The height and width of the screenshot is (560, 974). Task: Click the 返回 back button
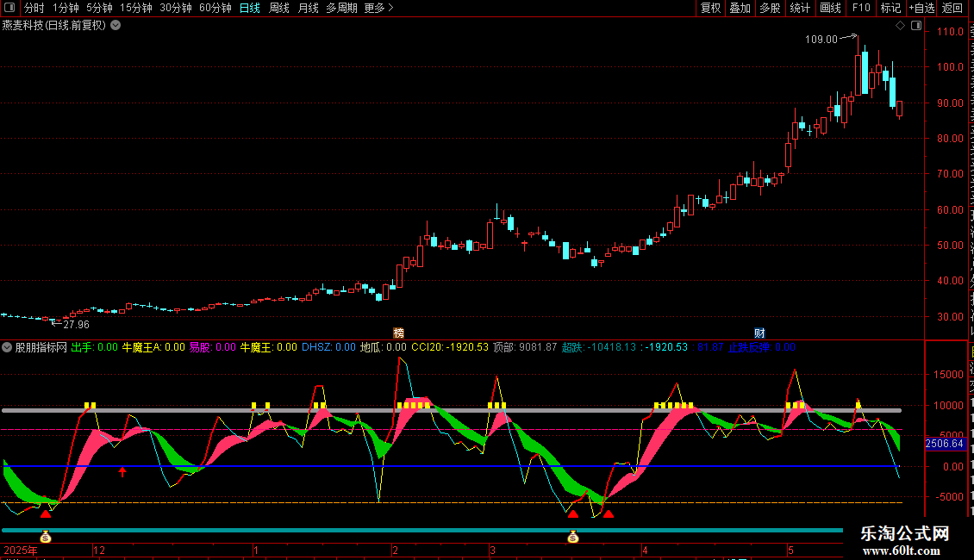tap(952, 8)
